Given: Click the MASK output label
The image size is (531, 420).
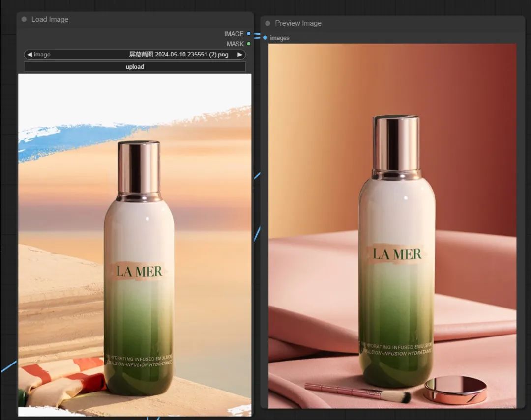Looking at the screenshot, I should point(235,44).
